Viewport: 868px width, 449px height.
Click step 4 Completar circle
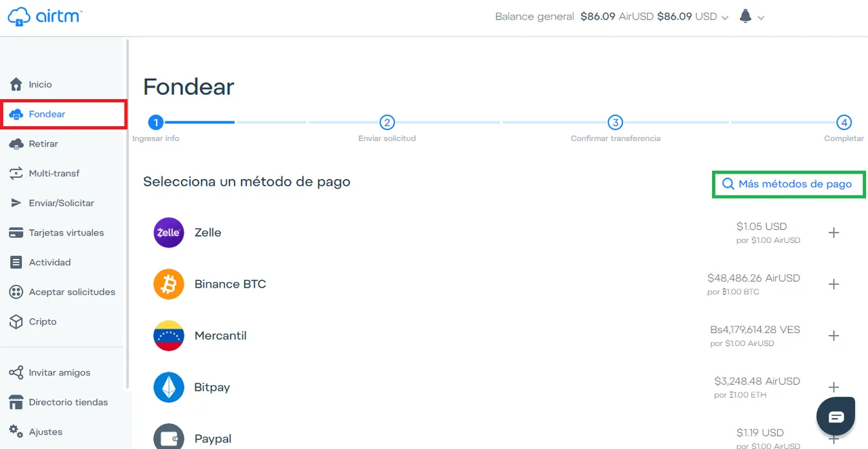pos(844,122)
